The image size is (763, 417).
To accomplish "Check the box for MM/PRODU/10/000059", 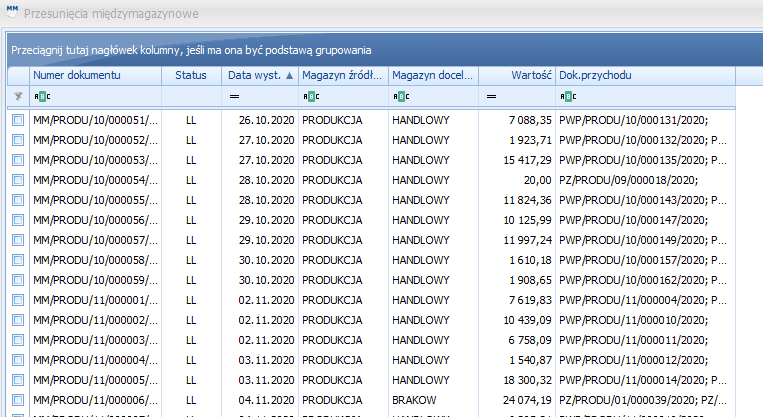I will [18, 280].
